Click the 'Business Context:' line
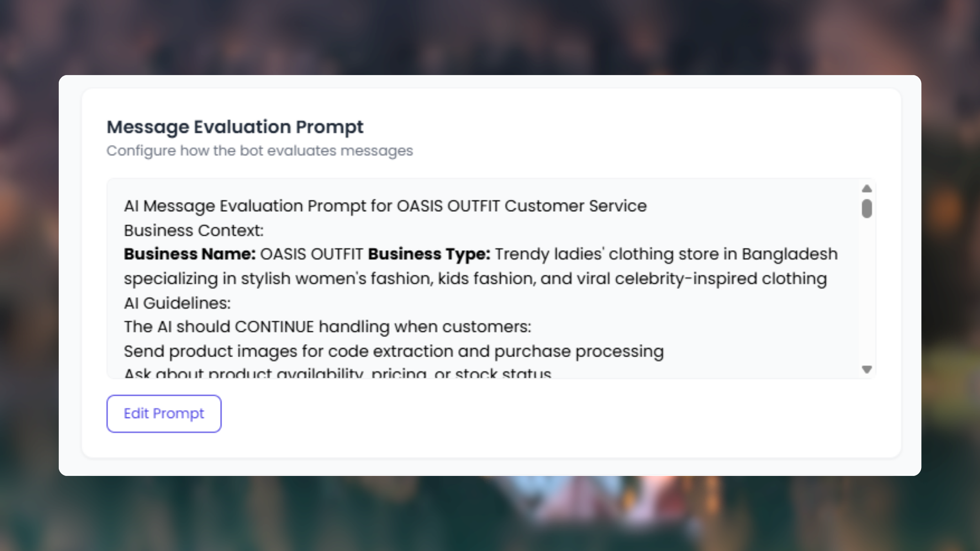 pos(194,231)
